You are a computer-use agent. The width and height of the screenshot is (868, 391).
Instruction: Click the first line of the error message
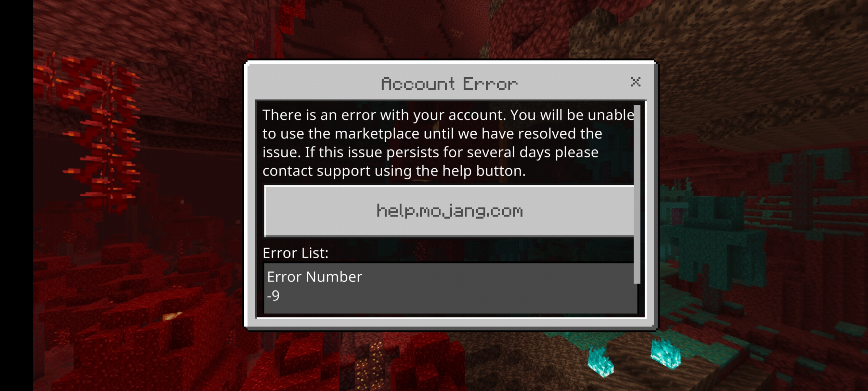coord(448,115)
